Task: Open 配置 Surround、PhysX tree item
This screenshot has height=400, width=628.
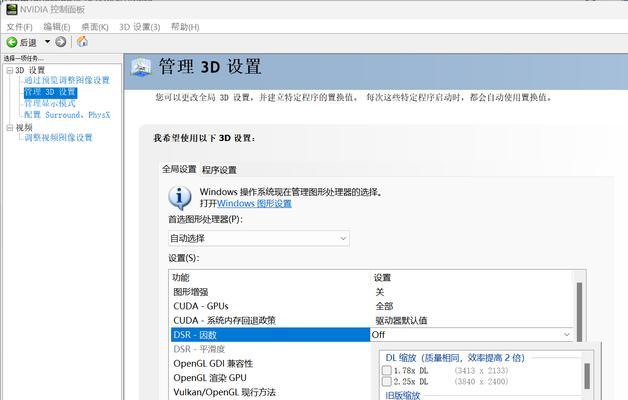Action: [67, 115]
